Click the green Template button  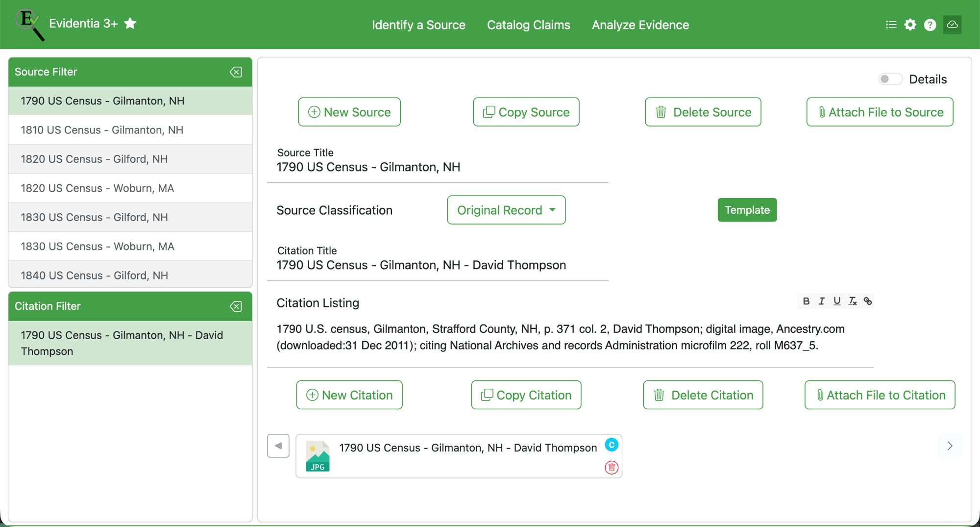coord(747,210)
